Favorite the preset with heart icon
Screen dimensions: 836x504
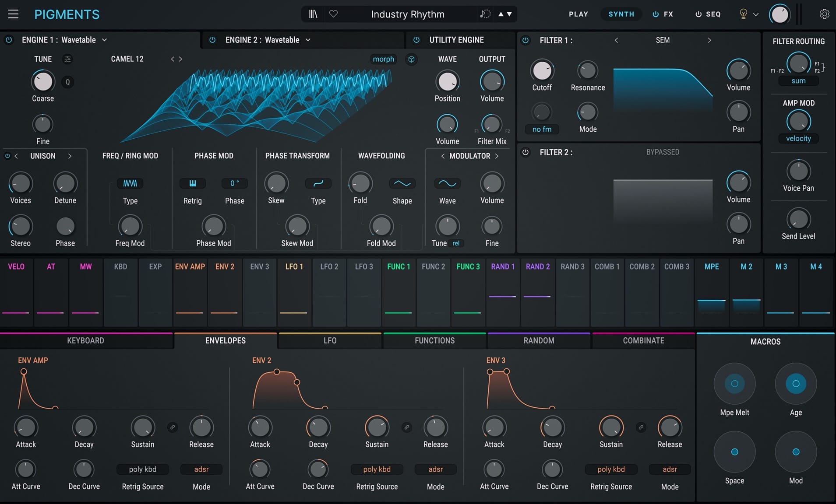pos(334,14)
